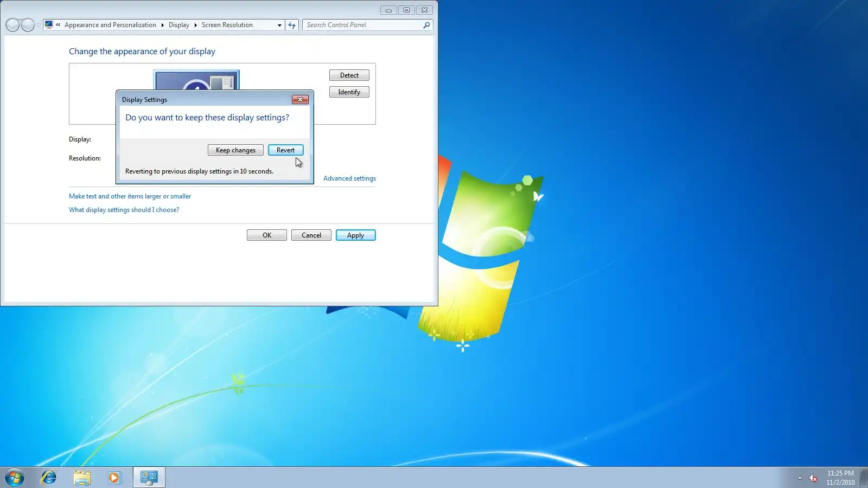
Task: Click the address bar refresh icon
Action: (292, 25)
